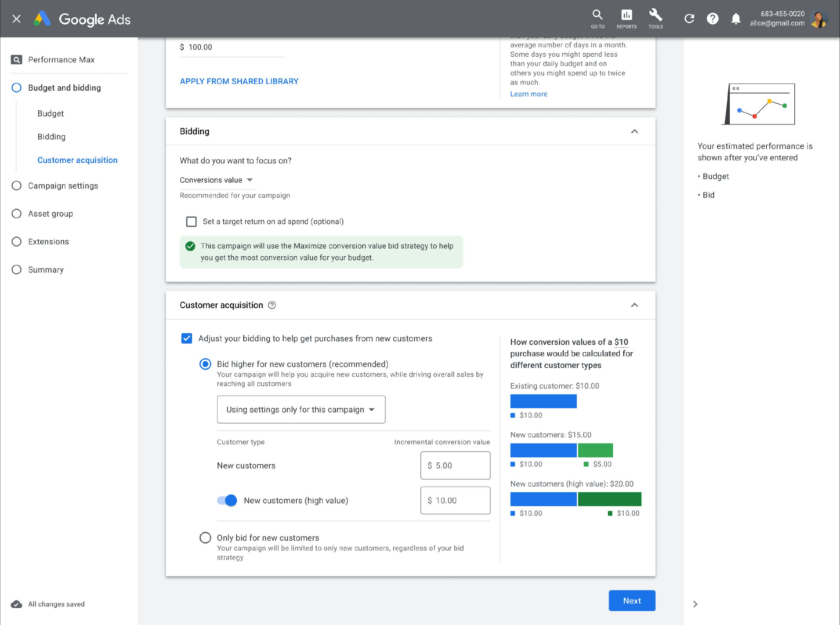Click the high value 10.00 value field
This screenshot has height=625, width=840.
point(455,500)
